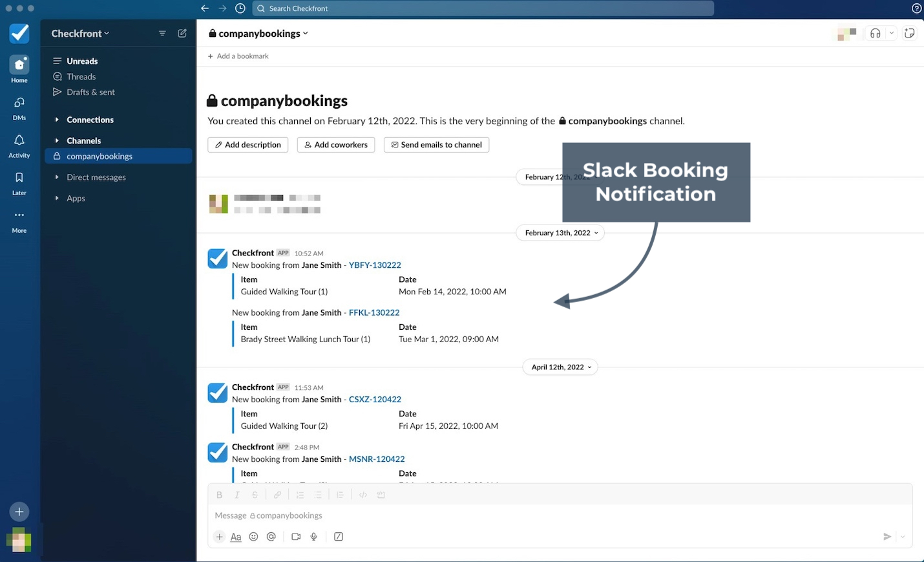The height and width of the screenshot is (562, 924).
Task: Open the February 13th, 2022 date dropdown
Action: (x=560, y=233)
